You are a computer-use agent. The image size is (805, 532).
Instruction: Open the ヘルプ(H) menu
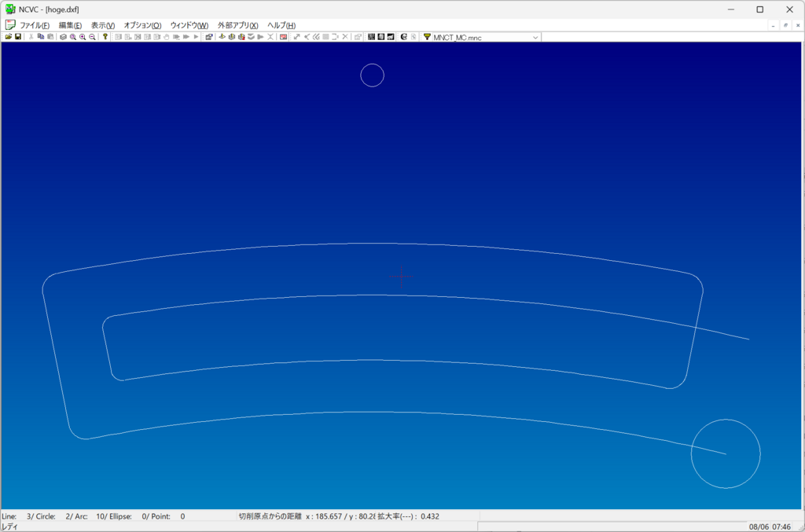(281, 25)
